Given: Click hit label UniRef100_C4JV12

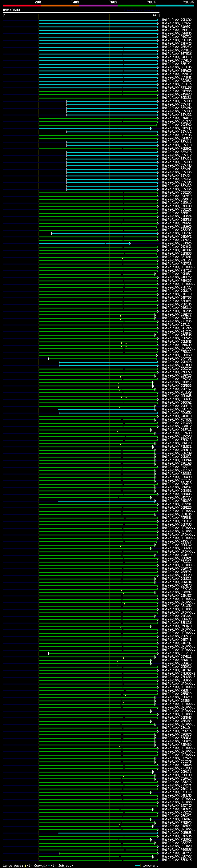Looking at the screenshot, I should pyautogui.click(x=176, y=430).
